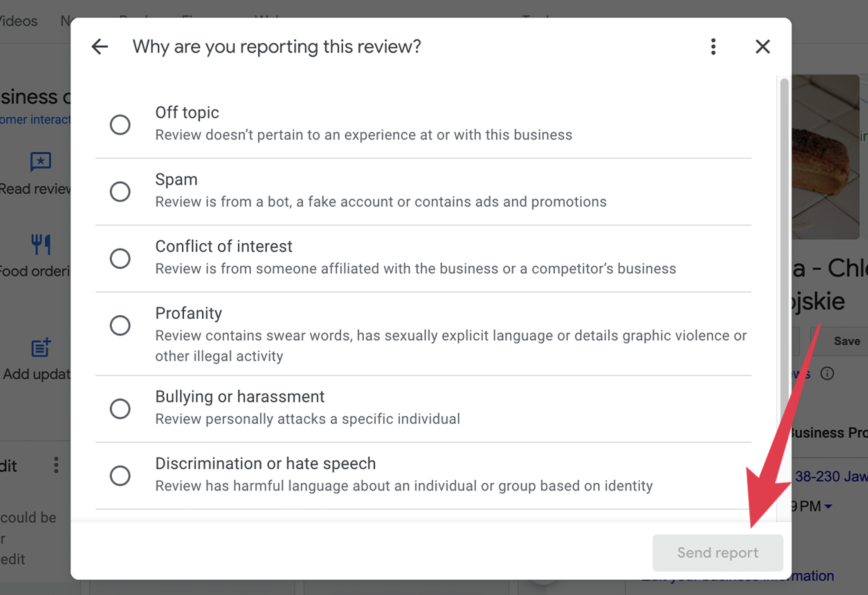Click the bread photo thumbnail
The width and height of the screenshot is (868, 595).
pyautogui.click(x=825, y=156)
